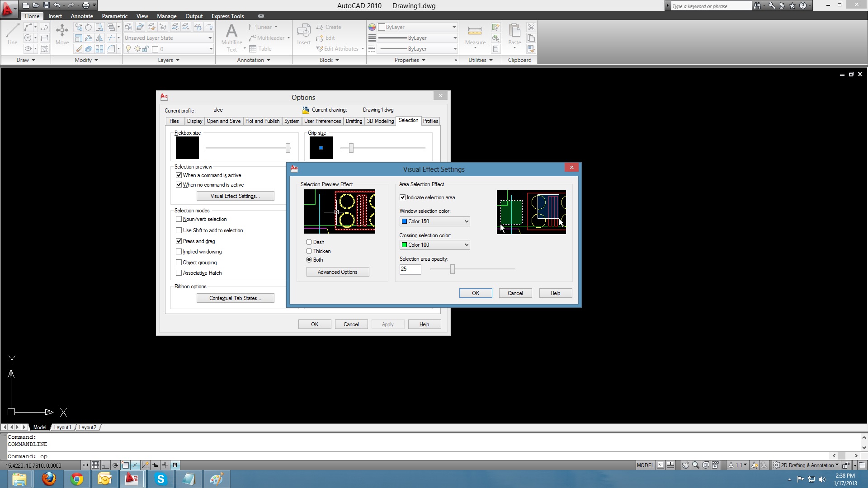Open the Annotate ribbon tab

point(82,16)
